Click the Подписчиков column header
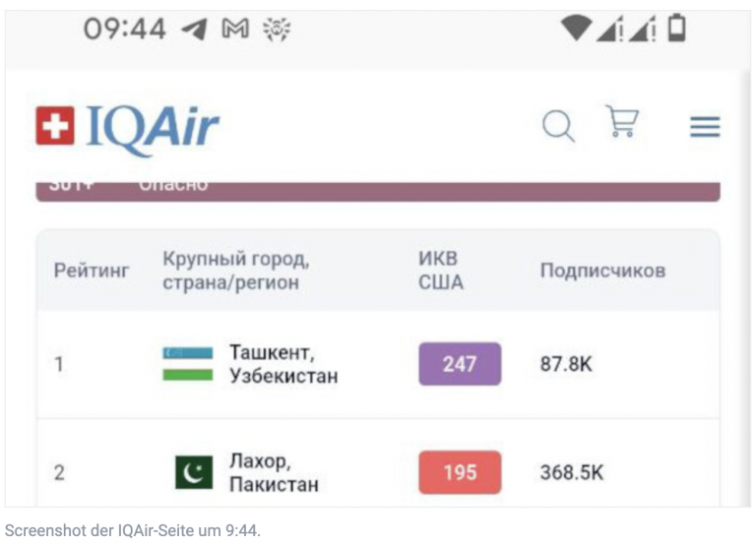Screen dimensions: 756x546 point(602,271)
